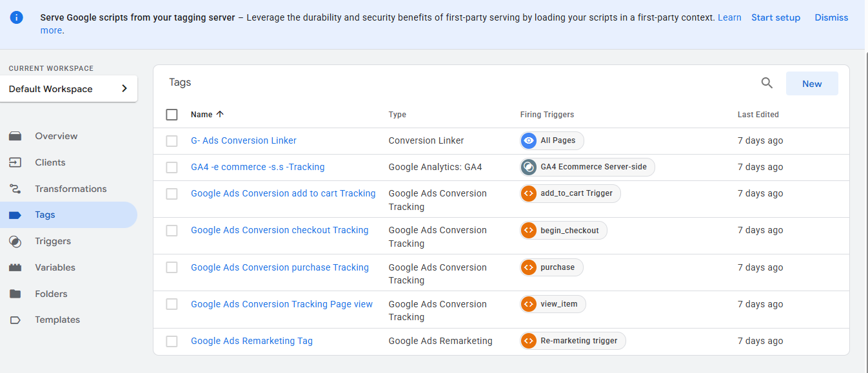Select the purchase Tracking tag checkbox
This screenshot has height=373, width=868.
point(172,267)
